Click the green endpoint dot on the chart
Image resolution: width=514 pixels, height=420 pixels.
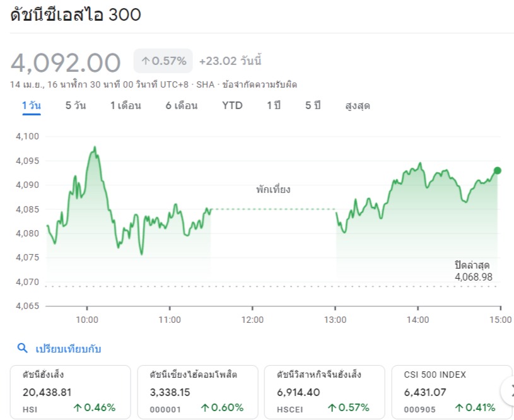(x=498, y=170)
